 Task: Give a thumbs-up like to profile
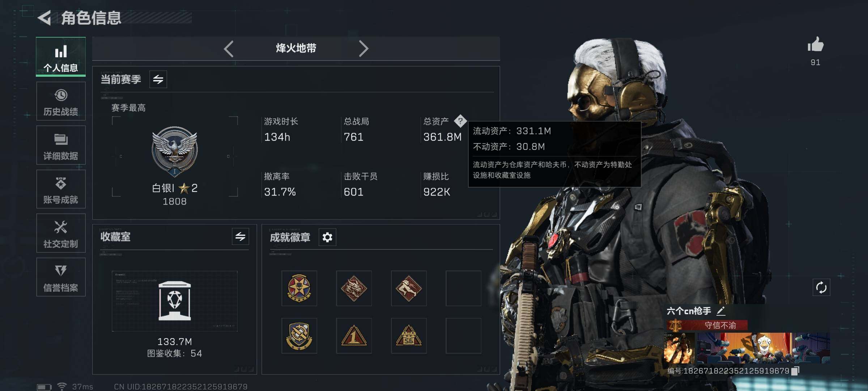[x=815, y=45]
